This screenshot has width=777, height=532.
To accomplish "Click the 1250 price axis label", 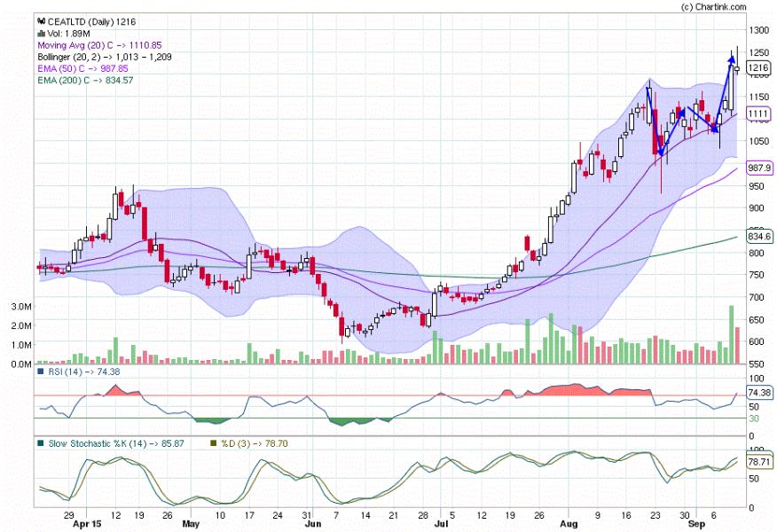I will [759, 52].
